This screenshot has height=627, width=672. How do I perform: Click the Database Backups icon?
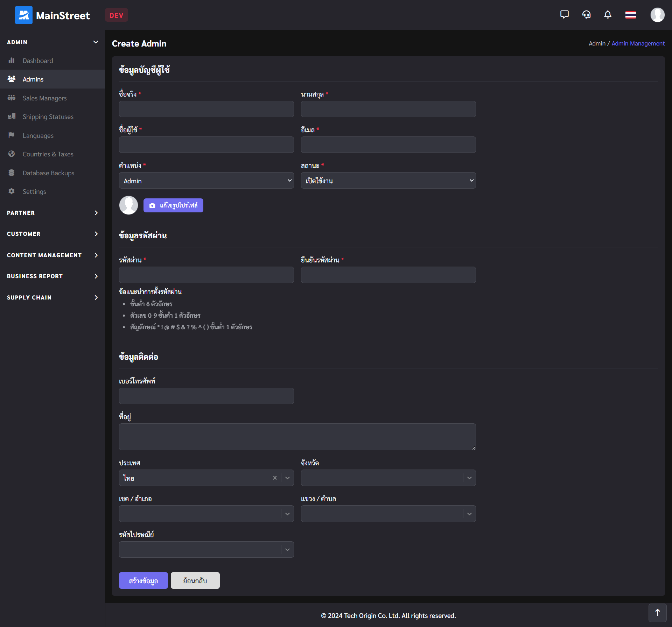[12, 173]
